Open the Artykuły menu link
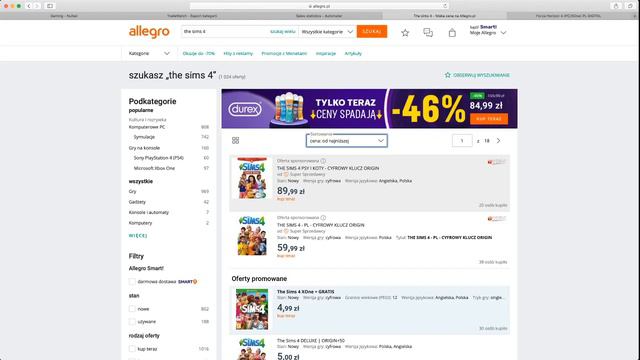Screen dimensions: 640x360 353,53
